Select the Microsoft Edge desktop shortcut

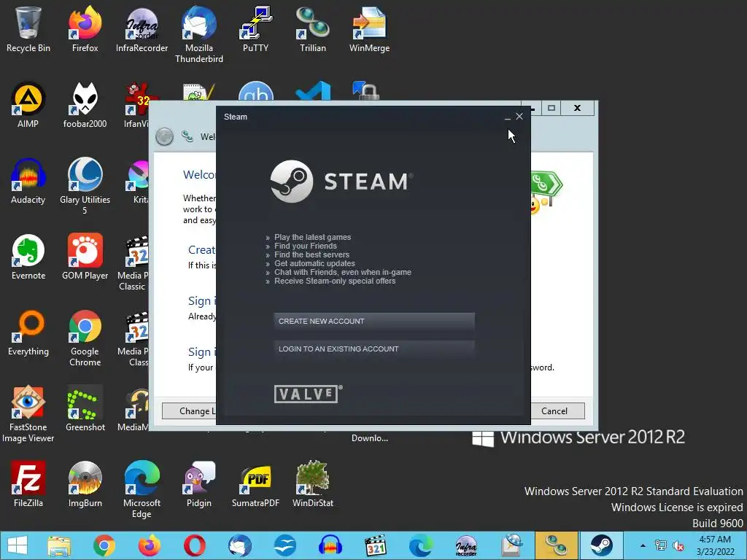point(142,489)
